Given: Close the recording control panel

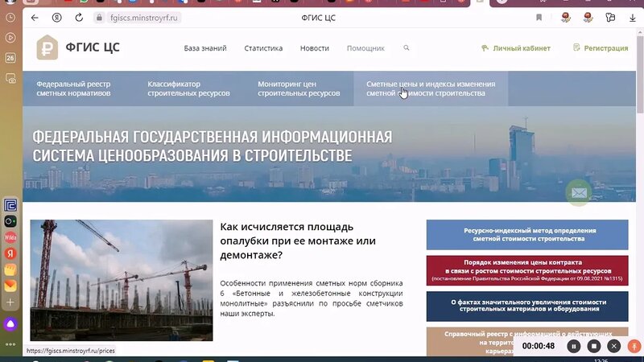Looking at the screenshot, I should [x=614, y=347].
